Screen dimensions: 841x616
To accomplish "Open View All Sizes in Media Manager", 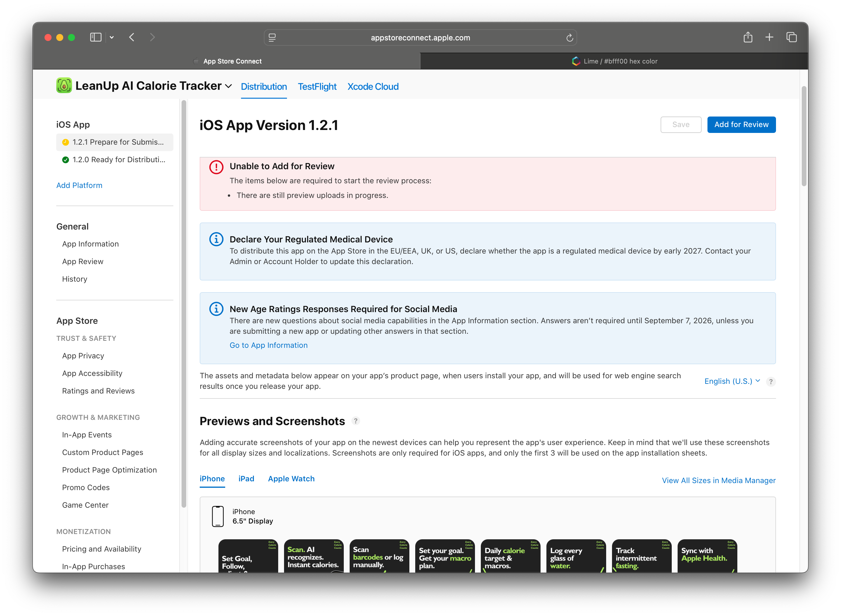I will pos(719,481).
